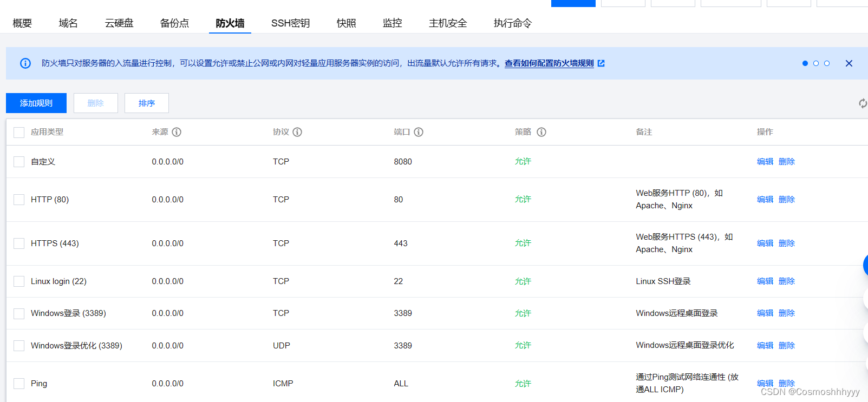Click the 添加规则 button
The width and height of the screenshot is (868, 402).
pyautogui.click(x=36, y=103)
